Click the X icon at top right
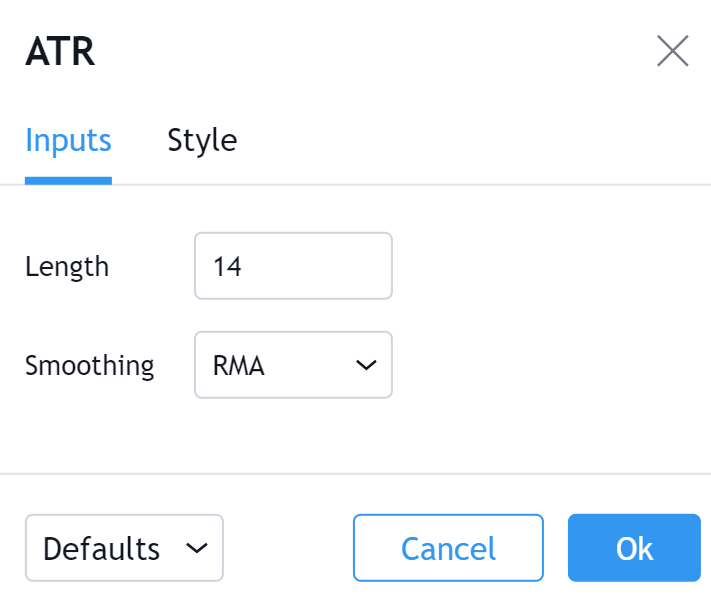This screenshot has width=711, height=603. click(x=672, y=51)
